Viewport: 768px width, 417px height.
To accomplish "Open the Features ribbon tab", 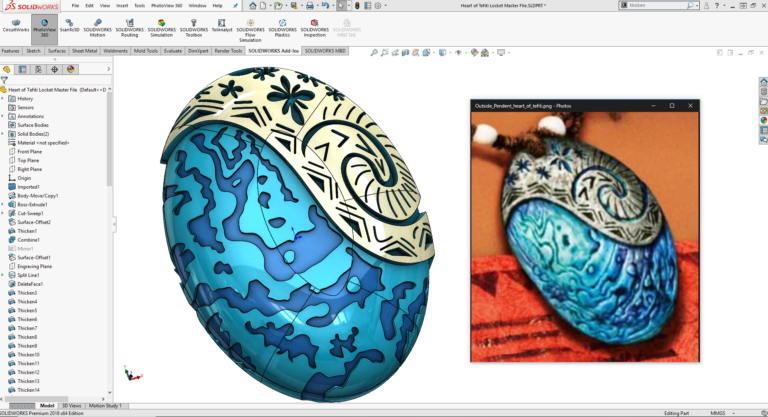I will tap(10, 50).
